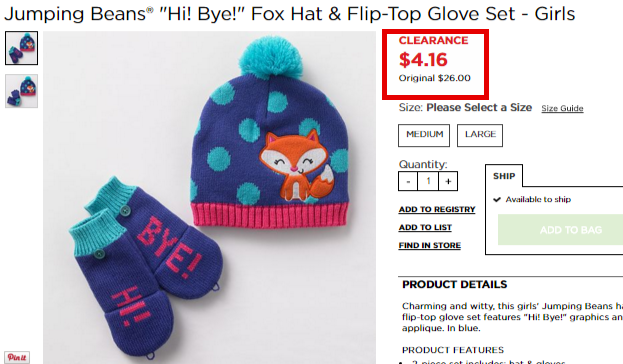This screenshot has width=623, height=364.
Task: Click the Original $26.00 price text
Action: click(x=435, y=78)
